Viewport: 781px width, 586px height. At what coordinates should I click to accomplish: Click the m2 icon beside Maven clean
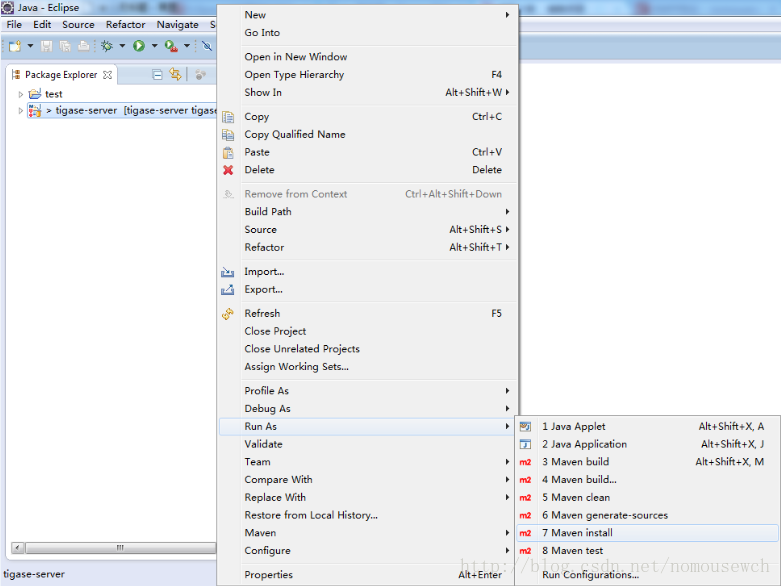pos(525,498)
